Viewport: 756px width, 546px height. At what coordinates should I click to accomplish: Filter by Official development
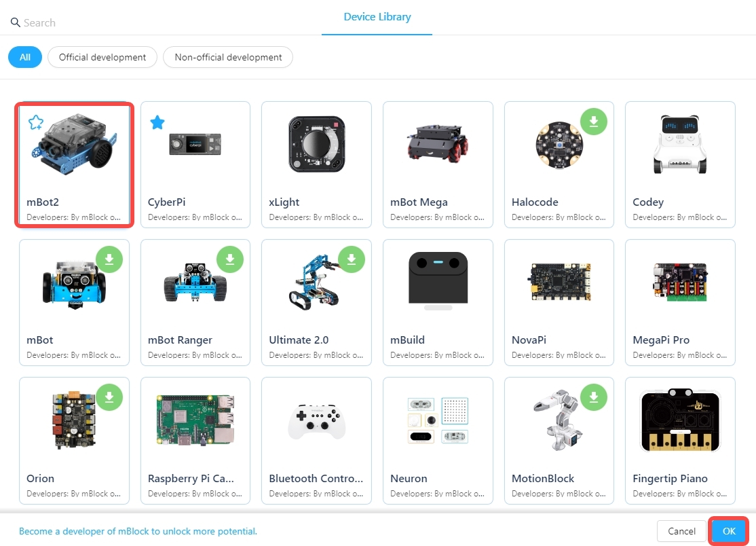(102, 57)
